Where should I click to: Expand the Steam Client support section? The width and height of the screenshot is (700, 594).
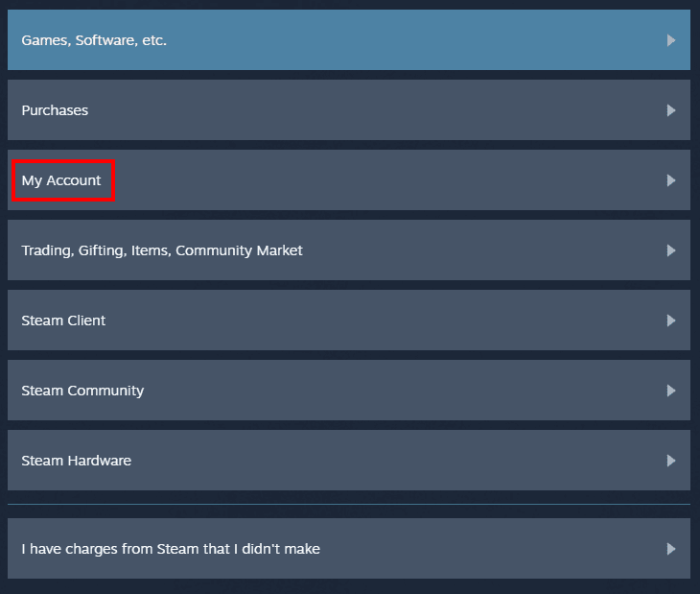[63, 321]
